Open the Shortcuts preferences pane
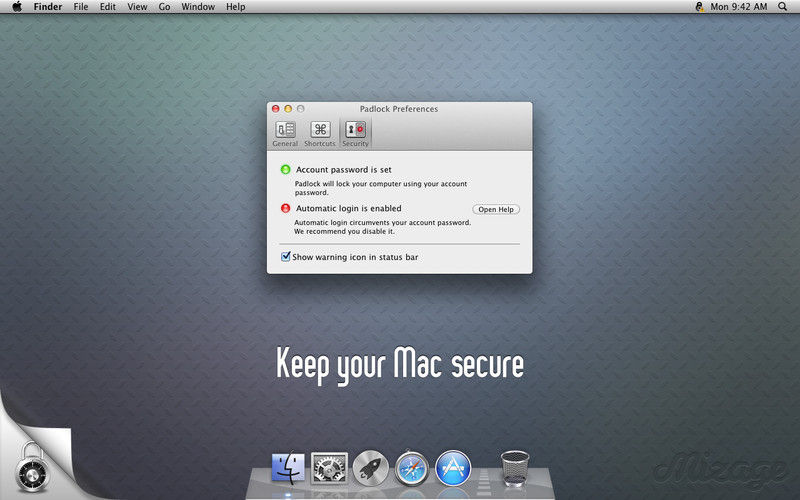800x500 pixels. [320, 134]
